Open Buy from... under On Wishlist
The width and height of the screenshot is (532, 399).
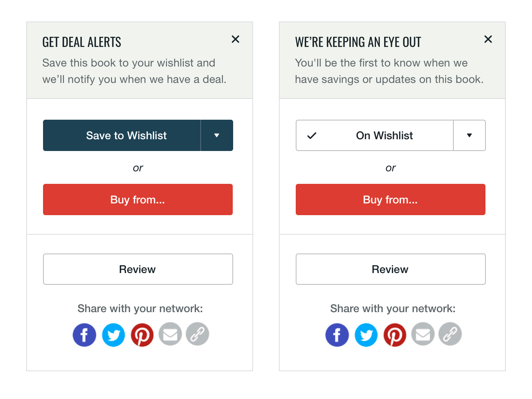pyautogui.click(x=390, y=199)
